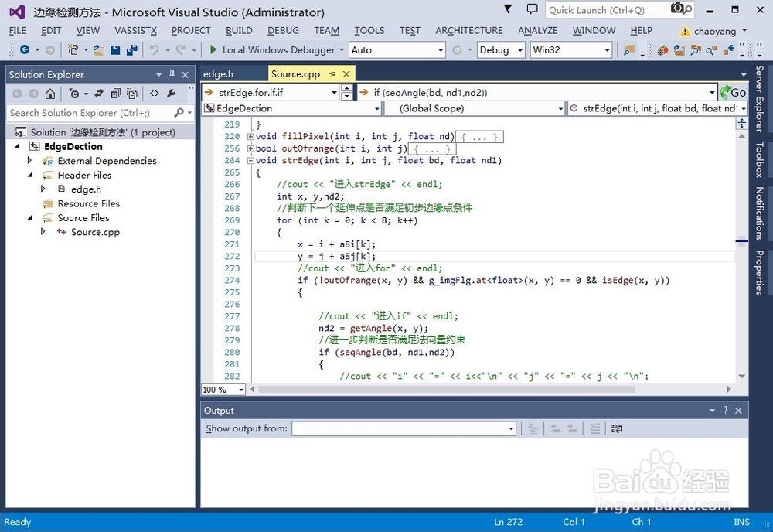Viewport: 773px width, 532px height.
Task: Toggle auto-hide pin on Output panel
Action: tap(725, 411)
